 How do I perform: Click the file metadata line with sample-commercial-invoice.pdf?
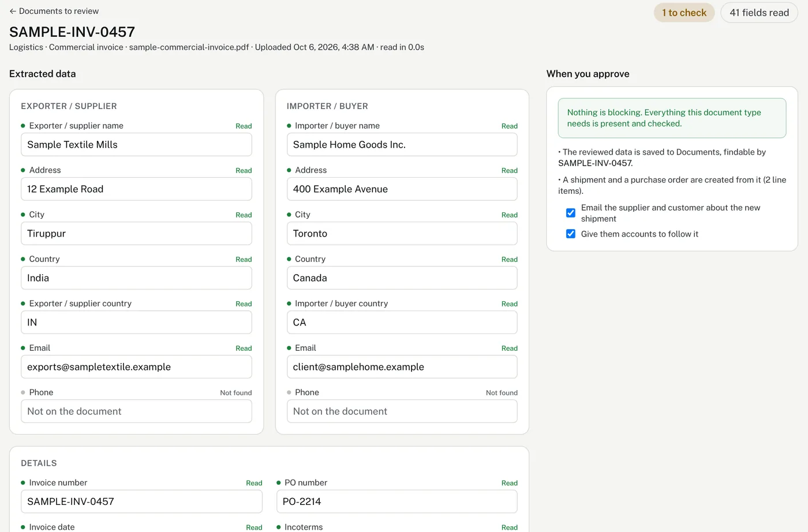point(216,47)
